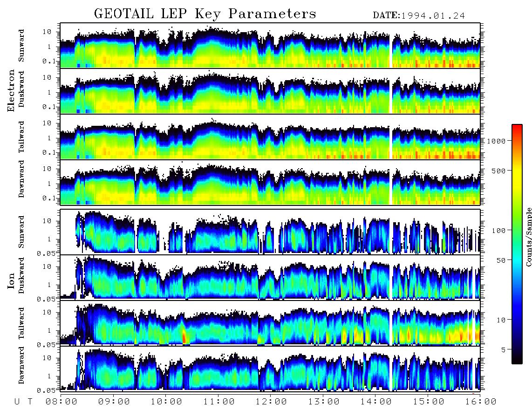Click the rainbow color scale bar

coord(517,244)
